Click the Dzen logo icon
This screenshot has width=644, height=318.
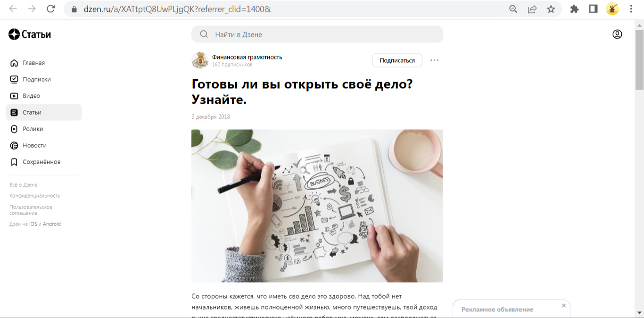(x=14, y=34)
